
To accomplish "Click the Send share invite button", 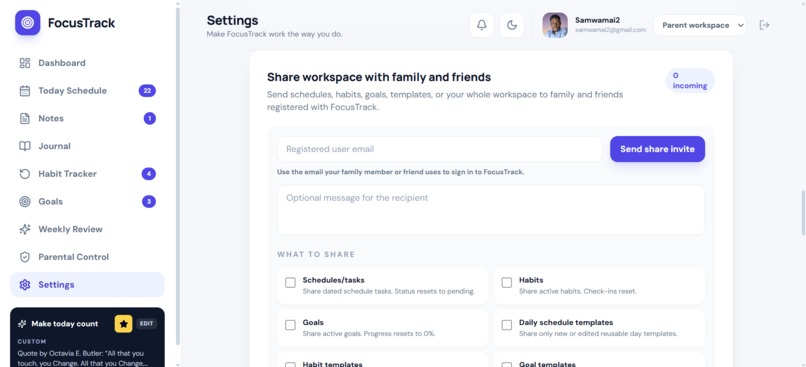I will (x=657, y=149).
